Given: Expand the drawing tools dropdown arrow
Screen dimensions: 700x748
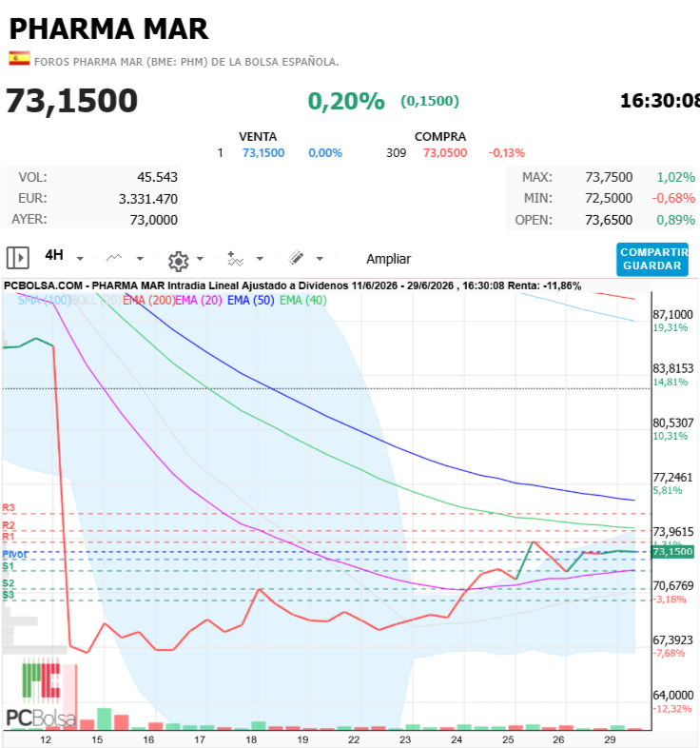Looking at the screenshot, I should point(320,259).
